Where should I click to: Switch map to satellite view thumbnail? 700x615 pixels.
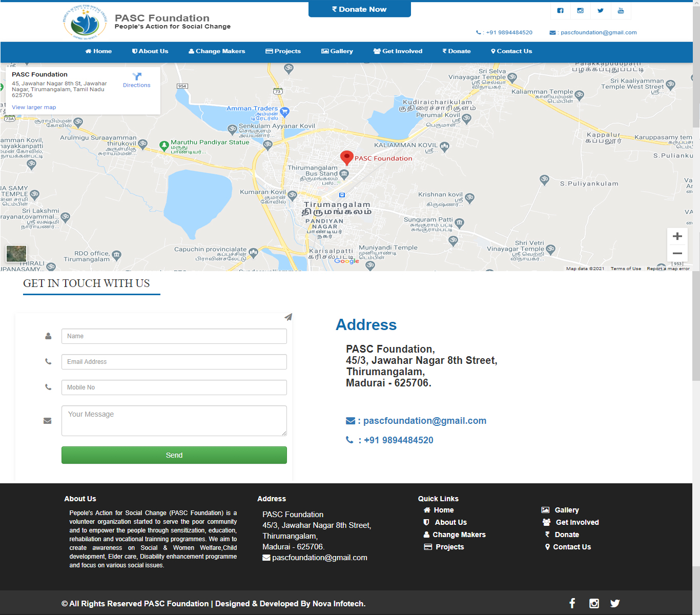[16, 254]
